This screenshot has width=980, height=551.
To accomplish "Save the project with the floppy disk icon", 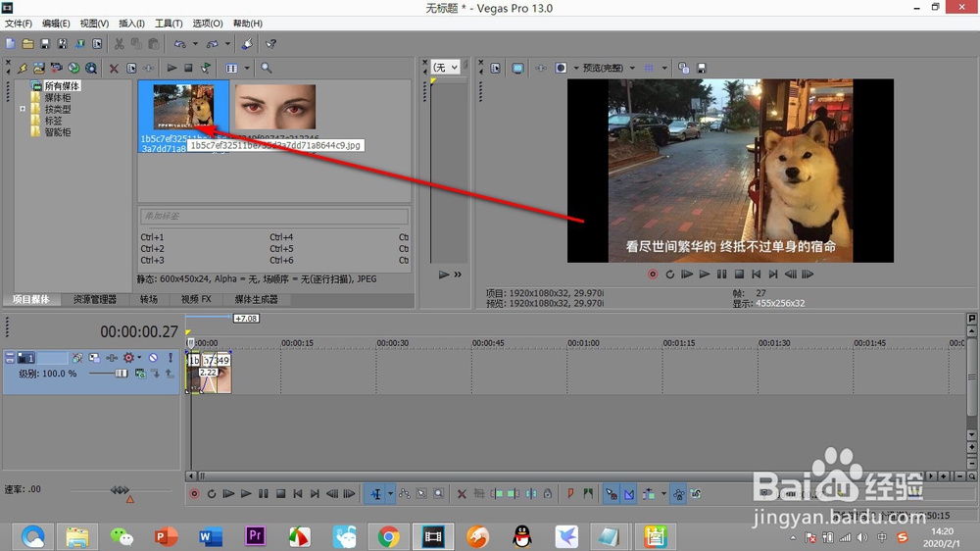I will click(45, 44).
